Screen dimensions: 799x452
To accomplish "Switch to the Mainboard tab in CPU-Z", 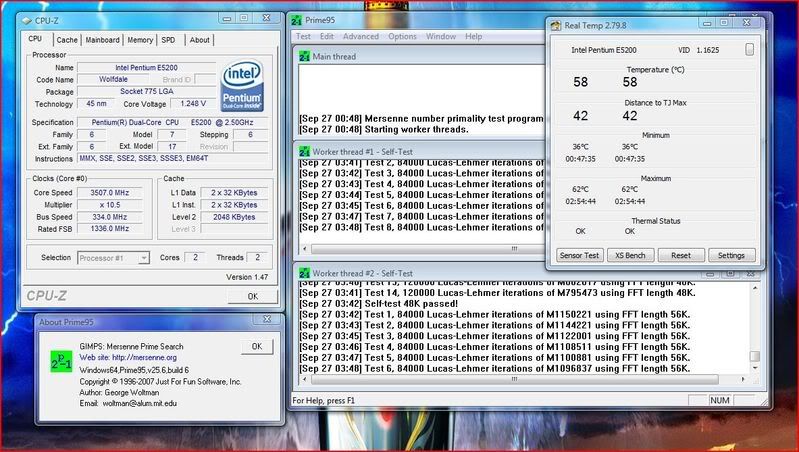I will point(102,40).
